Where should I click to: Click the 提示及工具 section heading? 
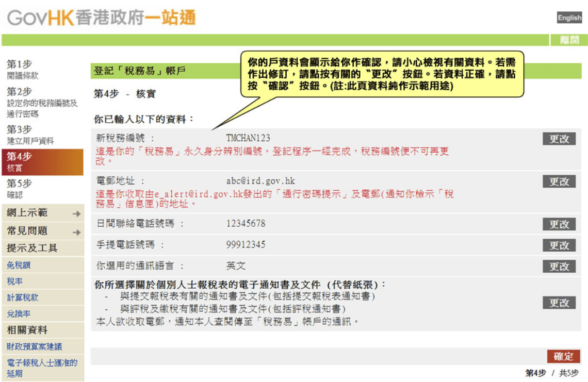pos(32,248)
